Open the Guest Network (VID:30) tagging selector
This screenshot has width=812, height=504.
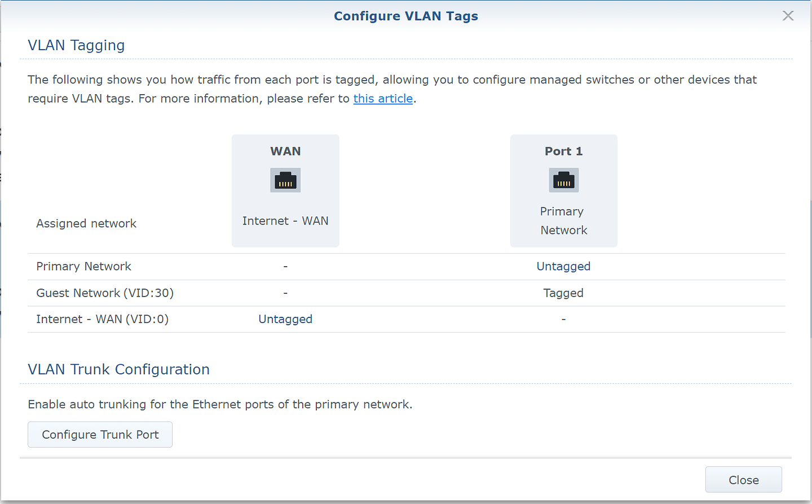click(563, 293)
